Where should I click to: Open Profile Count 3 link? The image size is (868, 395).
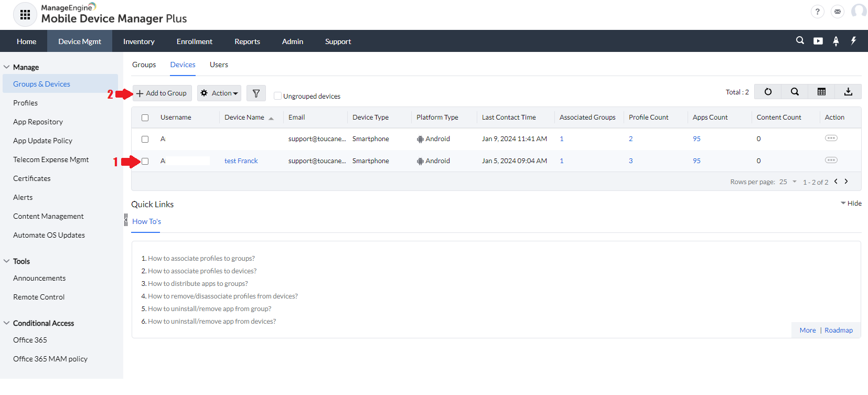(x=631, y=161)
